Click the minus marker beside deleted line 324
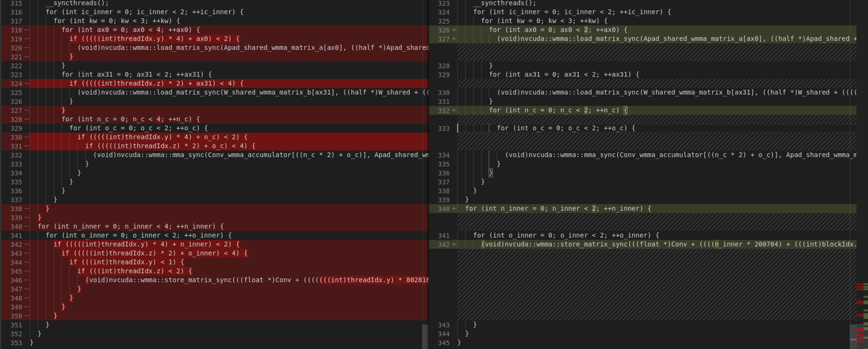This screenshot has width=868, height=349. coord(27,84)
